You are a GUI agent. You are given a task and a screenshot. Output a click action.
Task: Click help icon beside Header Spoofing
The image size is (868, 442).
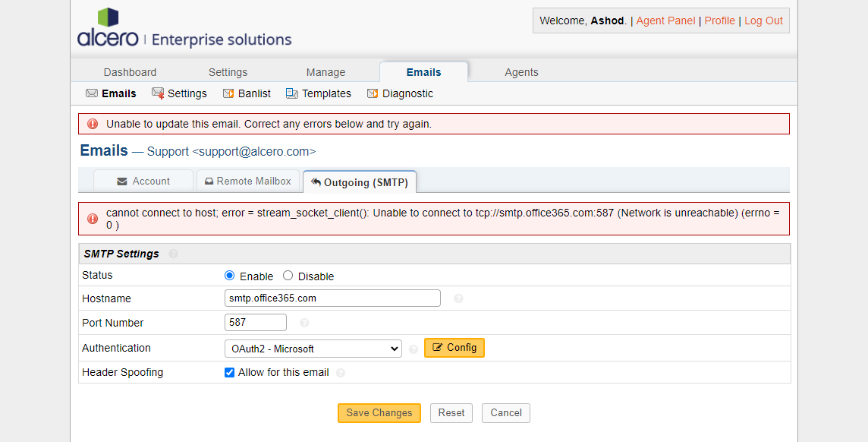pyautogui.click(x=341, y=373)
